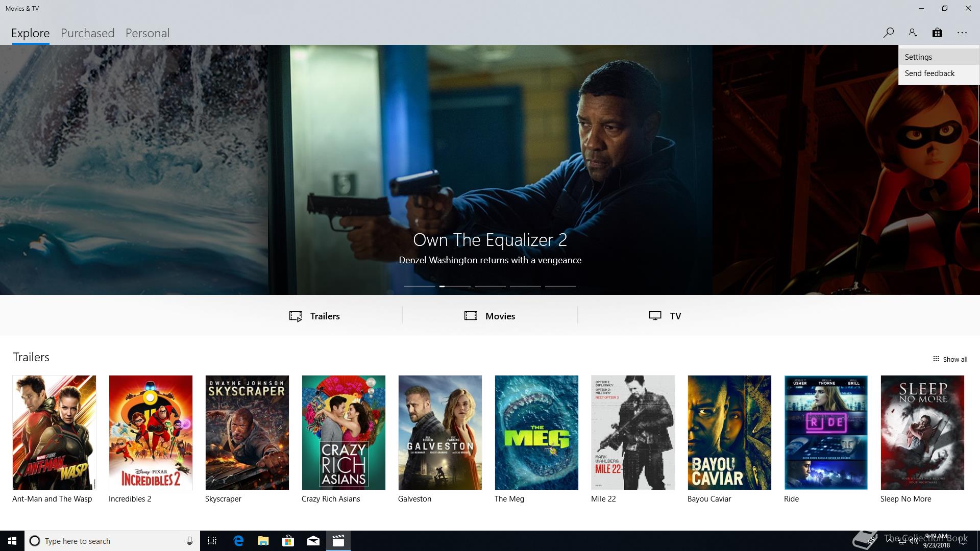980x551 pixels.
Task: Click the Bayou Caviar title text
Action: click(x=709, y=499)
